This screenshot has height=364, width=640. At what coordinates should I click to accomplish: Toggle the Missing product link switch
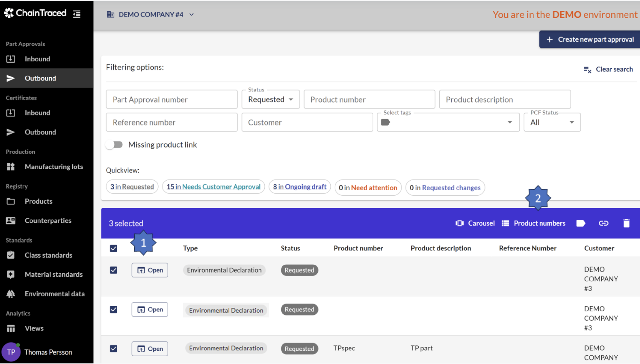coord(114,144)
